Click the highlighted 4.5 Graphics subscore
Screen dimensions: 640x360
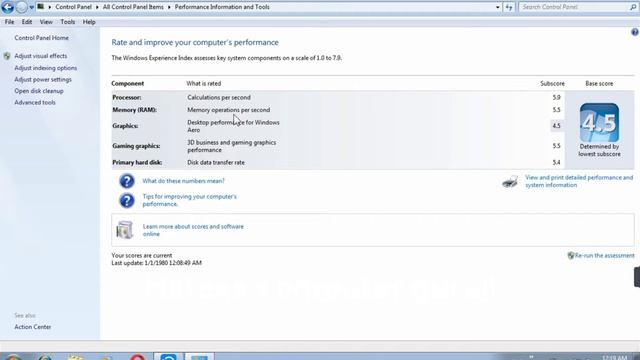556,126
